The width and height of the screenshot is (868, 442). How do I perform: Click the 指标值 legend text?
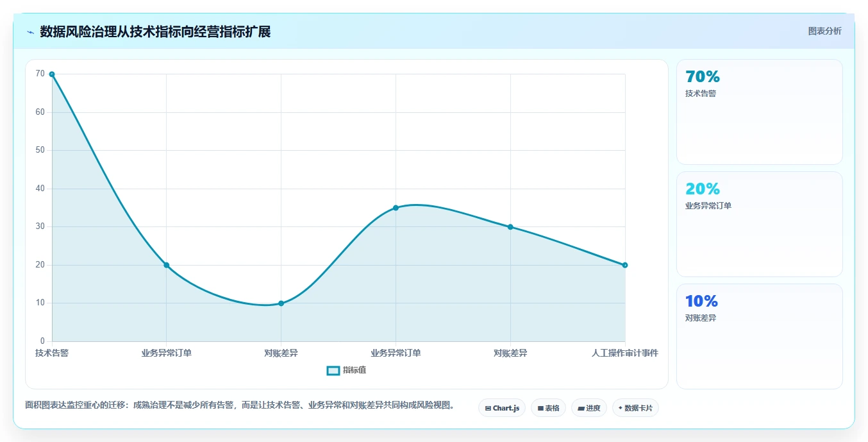tap(355, 370)
